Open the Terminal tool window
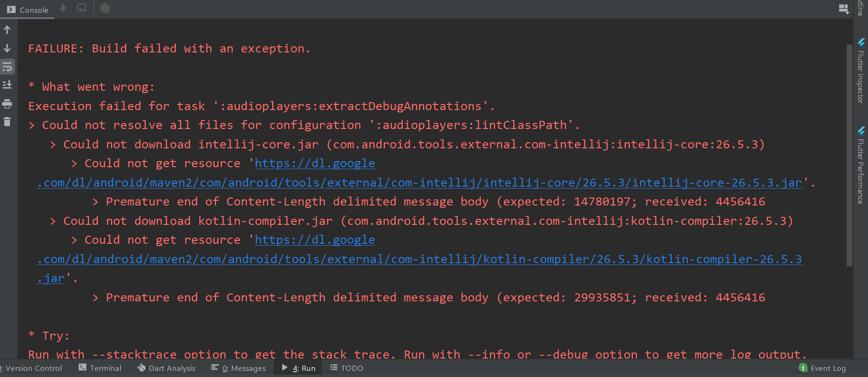The image size is (868, 377). coord(100,368)
